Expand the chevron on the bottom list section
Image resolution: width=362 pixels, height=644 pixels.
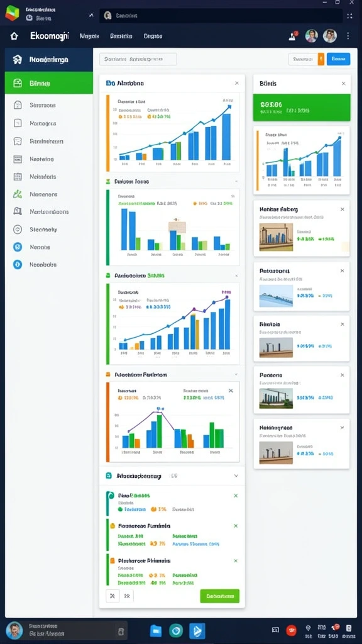coord(236,475)
